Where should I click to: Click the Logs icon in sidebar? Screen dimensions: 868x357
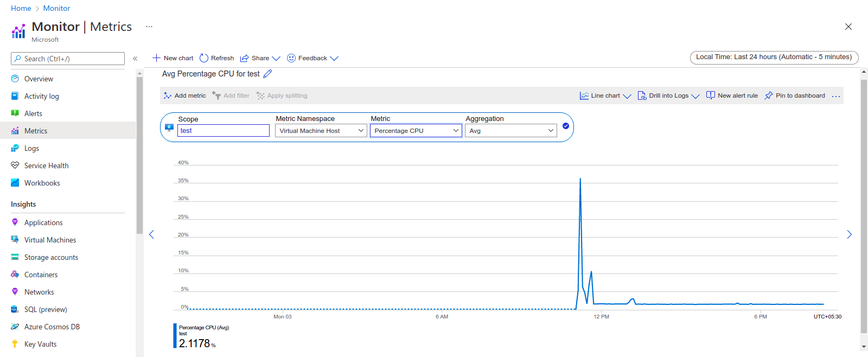[15, 148]
